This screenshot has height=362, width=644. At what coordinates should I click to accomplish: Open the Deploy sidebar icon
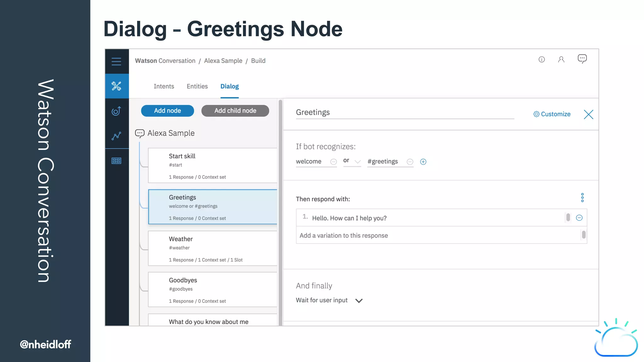point(116,111)
